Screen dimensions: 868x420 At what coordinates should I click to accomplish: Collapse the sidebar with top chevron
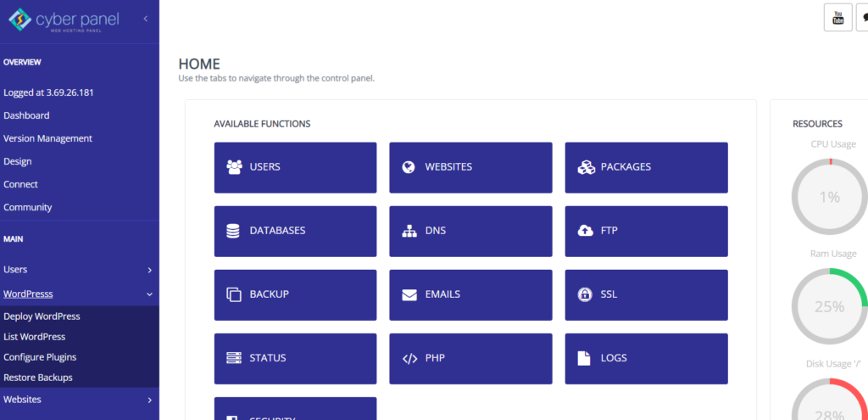point(146,19)
